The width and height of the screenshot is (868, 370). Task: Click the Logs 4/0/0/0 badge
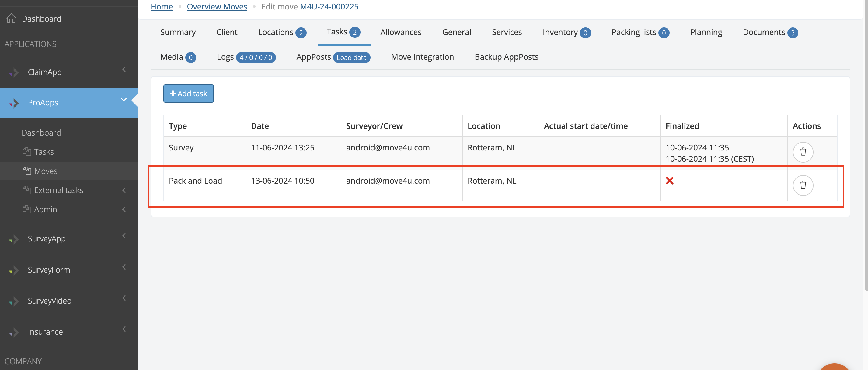point(256,57)
